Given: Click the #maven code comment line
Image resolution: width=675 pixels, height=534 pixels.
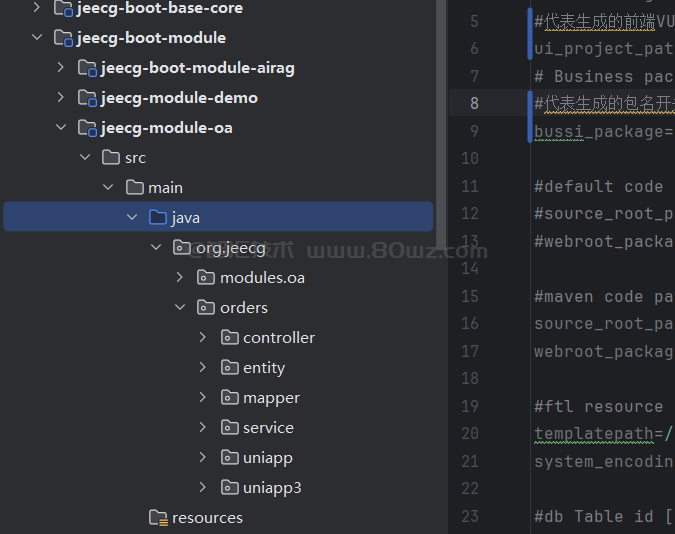Looking at the screenshot, I should click(x=604, y=297).
